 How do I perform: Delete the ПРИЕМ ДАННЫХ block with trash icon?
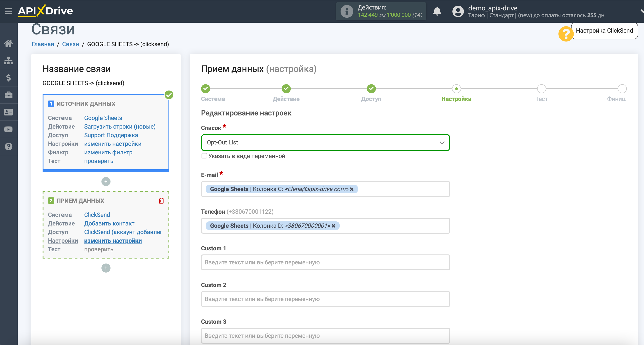(x=161, y=201)
